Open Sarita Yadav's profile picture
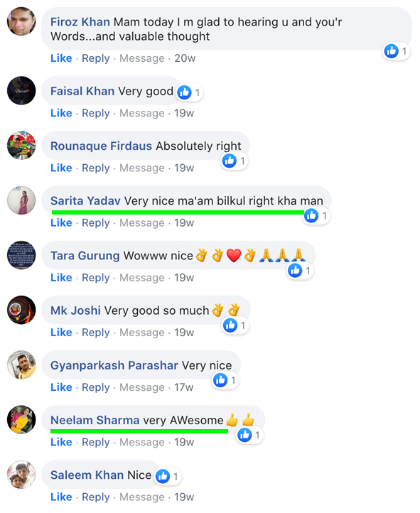This screenshot has width=420, height=513. [x=21, y=200]
